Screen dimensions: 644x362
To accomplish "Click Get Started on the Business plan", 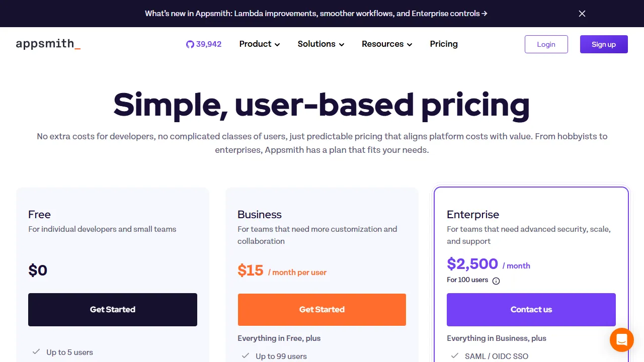I will click(x=322, y=310).
